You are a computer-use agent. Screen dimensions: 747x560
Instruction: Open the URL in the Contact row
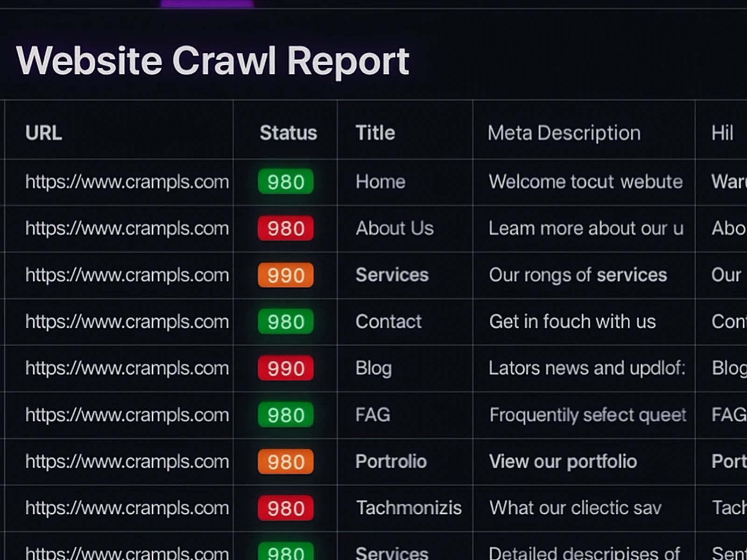coord(127,322)
